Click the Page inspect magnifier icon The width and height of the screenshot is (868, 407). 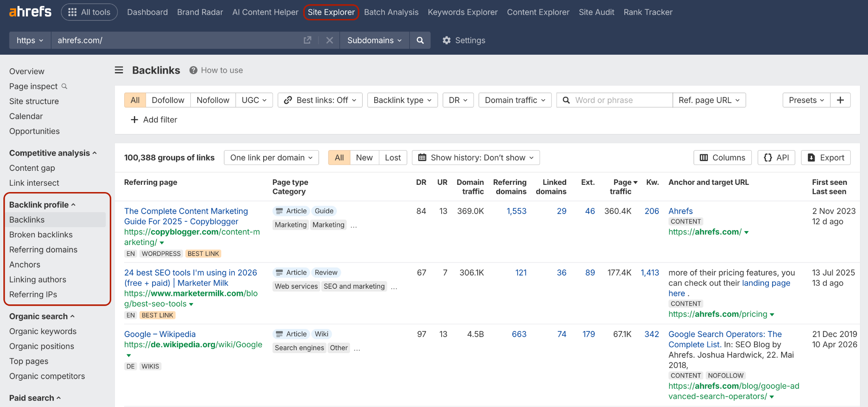point(64,86)
